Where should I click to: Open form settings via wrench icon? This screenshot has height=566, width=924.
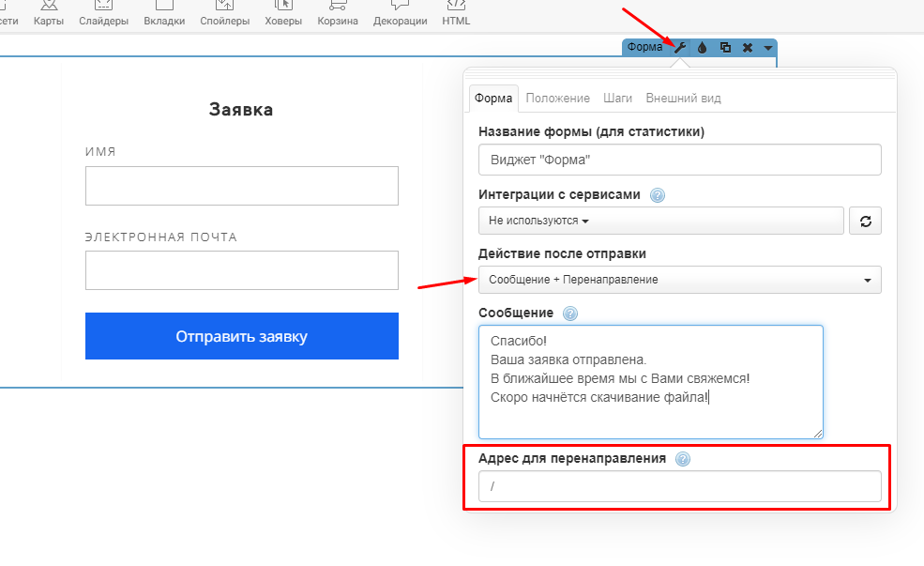(681, 48)
